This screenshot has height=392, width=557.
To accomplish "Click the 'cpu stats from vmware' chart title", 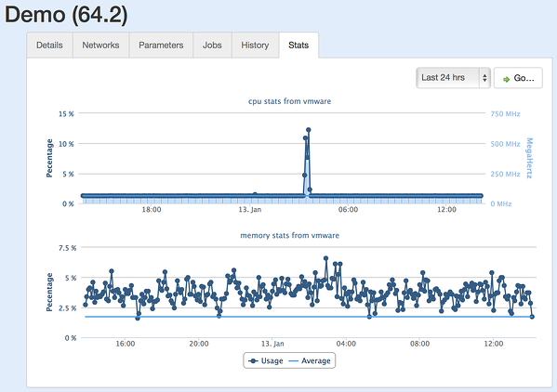I will (289, 101).
